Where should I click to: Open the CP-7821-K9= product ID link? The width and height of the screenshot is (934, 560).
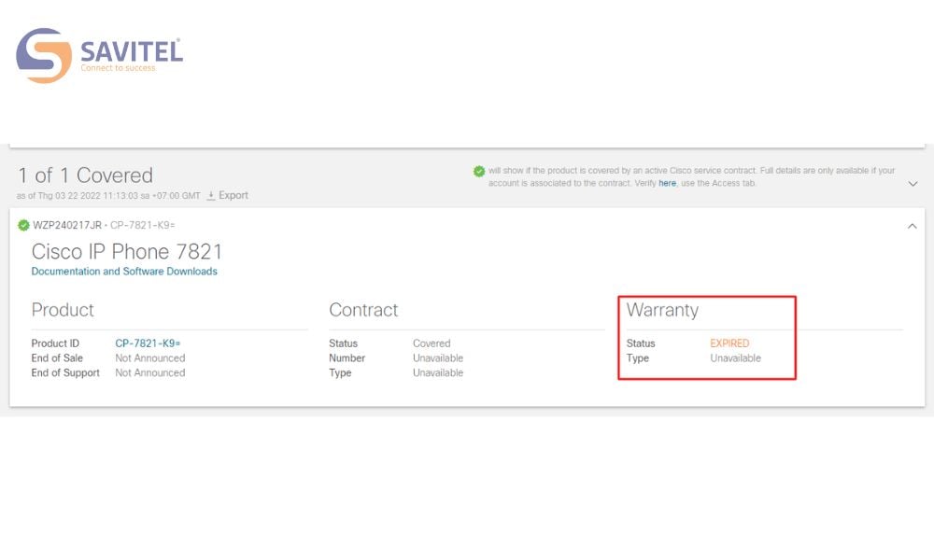tap(148, 343)
